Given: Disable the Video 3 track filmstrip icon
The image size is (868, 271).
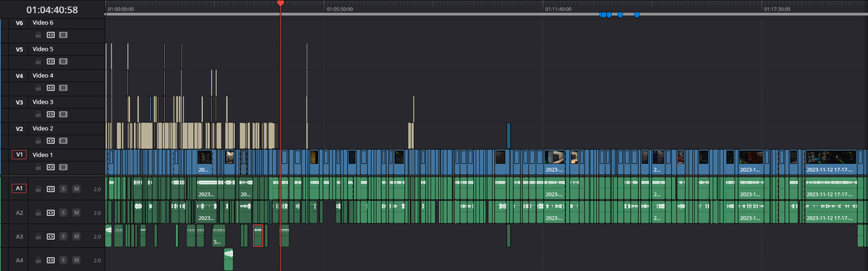Looking at the screenshot, I should [x=64, y=114].
